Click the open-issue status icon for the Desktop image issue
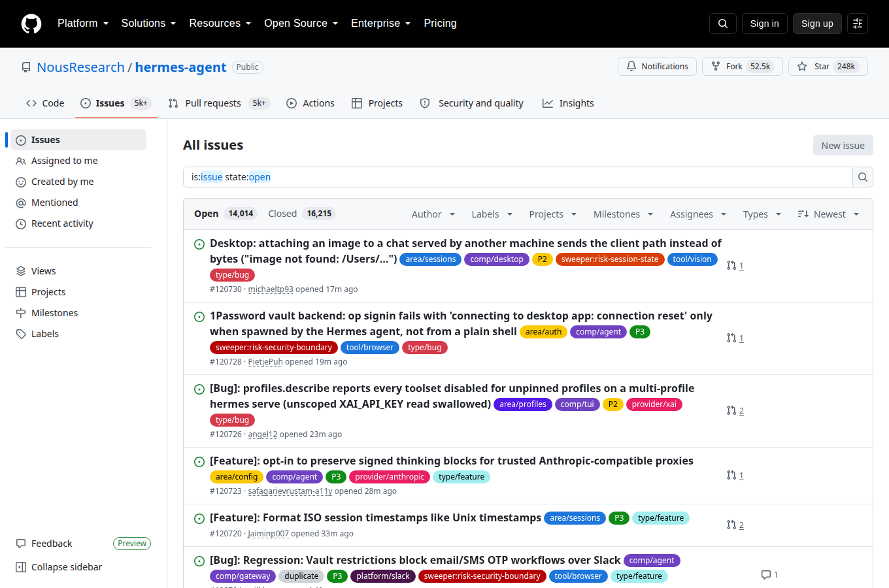Viewport: 889px width, 588px height. point(199,244)
